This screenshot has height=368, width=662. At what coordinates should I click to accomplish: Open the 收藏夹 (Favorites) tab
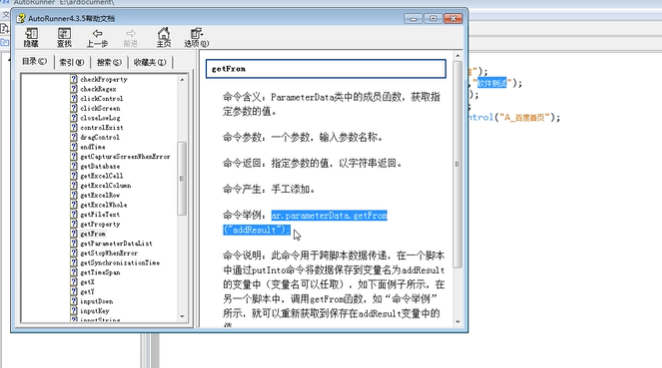(x=150, y=62)
